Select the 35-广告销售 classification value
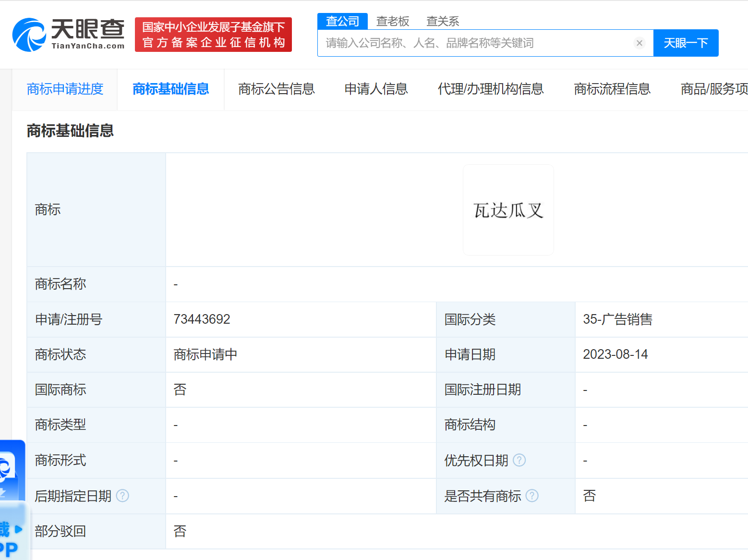Screen dimensions: 748x560 tap(618, 319)
